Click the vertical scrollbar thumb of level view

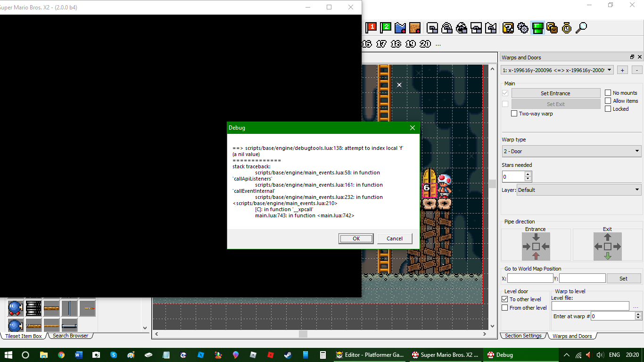pyautogui.click(x=492, y=184)
